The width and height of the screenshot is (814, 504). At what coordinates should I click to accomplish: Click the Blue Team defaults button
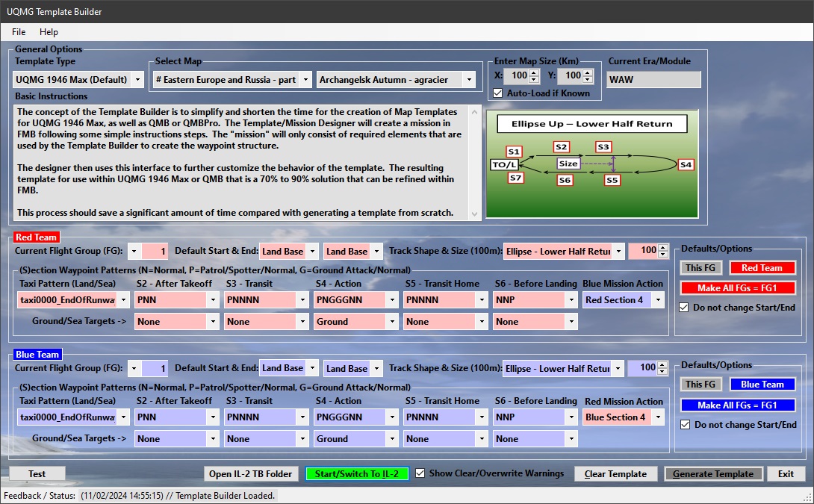[x=762, y=385]
